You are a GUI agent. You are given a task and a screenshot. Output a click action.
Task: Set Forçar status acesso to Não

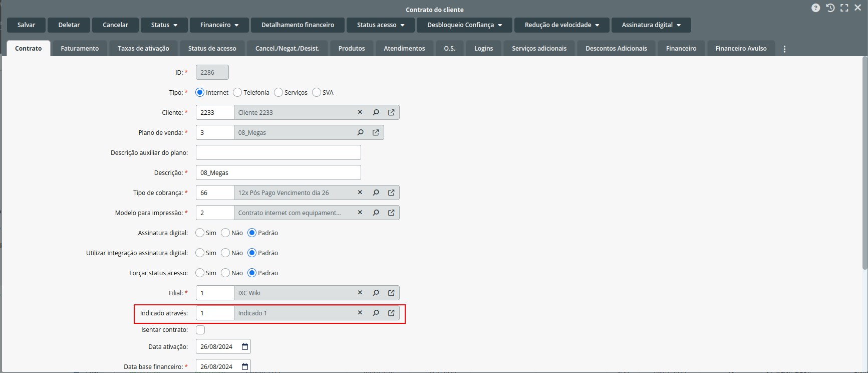click(x=225, y=273)
